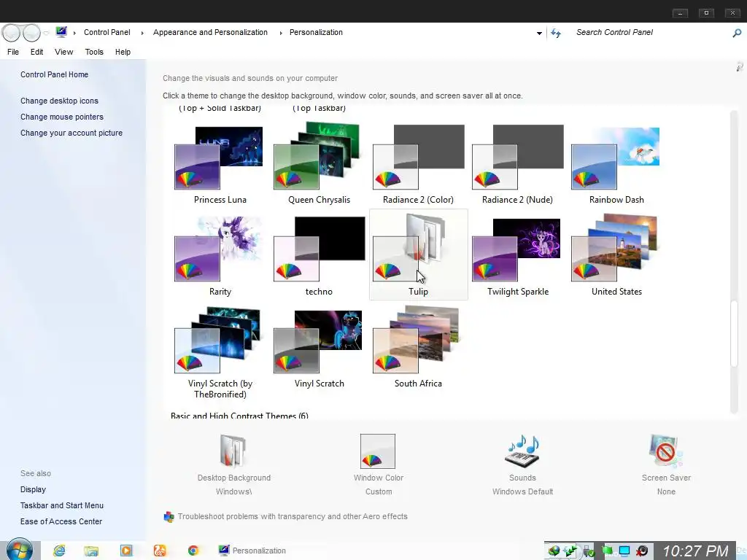Choose the Radiance 2 (Color) theme
This screenshot has width=747, height=560.
click(x=418, y=163)
